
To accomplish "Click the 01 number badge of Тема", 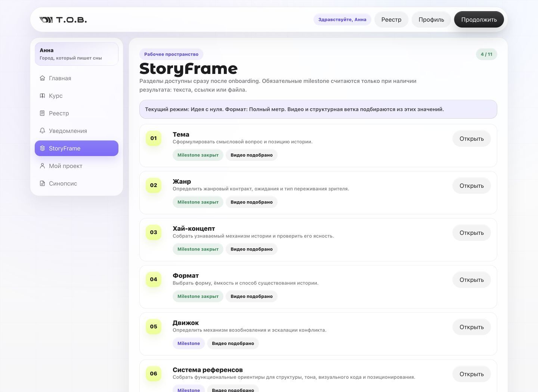I will [x=154, y=138].
